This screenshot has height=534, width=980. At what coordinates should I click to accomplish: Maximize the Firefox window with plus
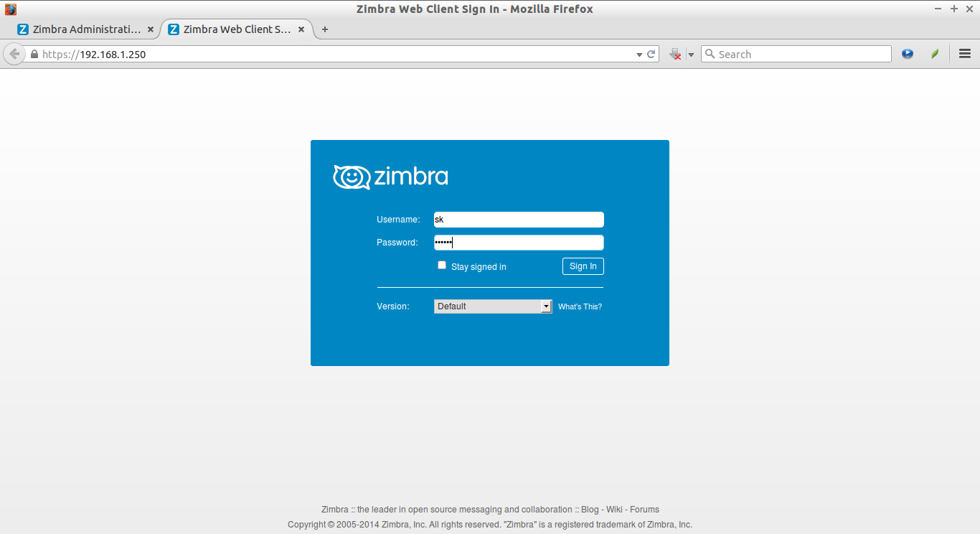(954, 9)
